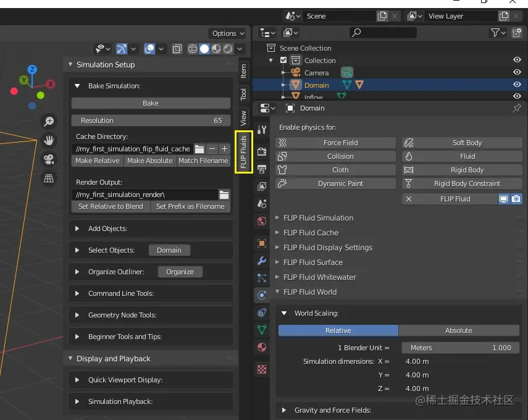528x420 pixels.
Task: Hide Collection using its eye icon
Action: point(517,60)
